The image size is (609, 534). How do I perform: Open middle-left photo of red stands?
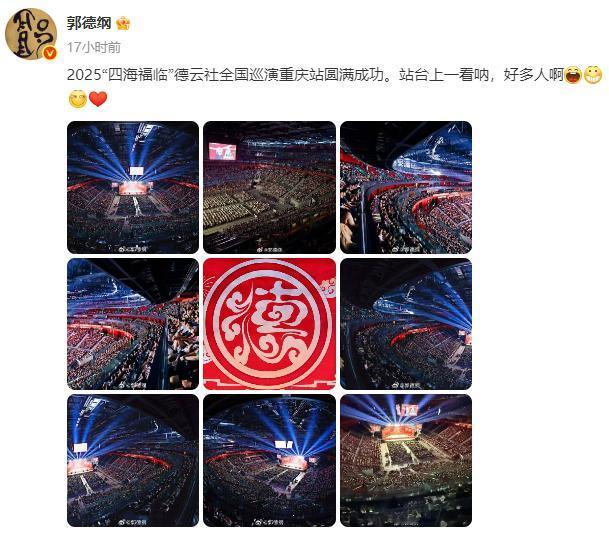(133, 324)
